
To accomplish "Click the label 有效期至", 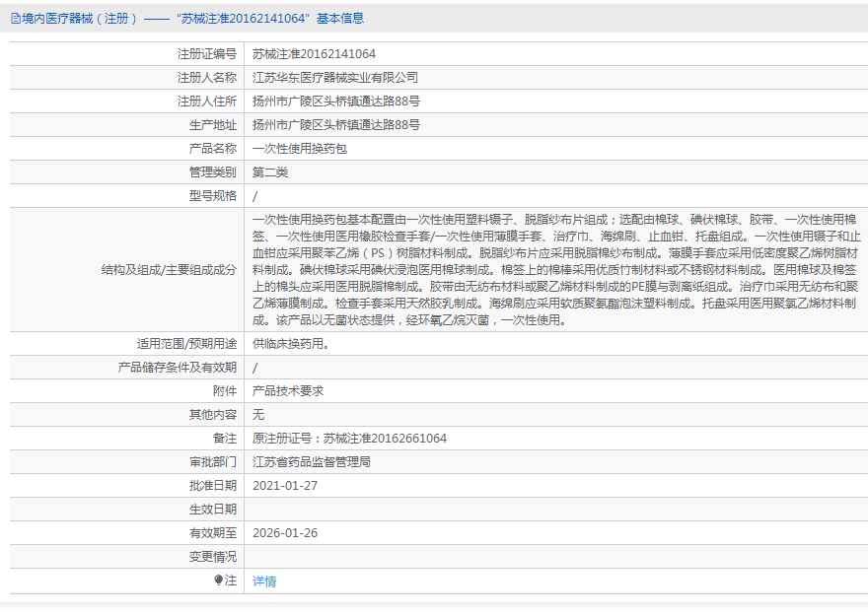I will pos(213,533).
